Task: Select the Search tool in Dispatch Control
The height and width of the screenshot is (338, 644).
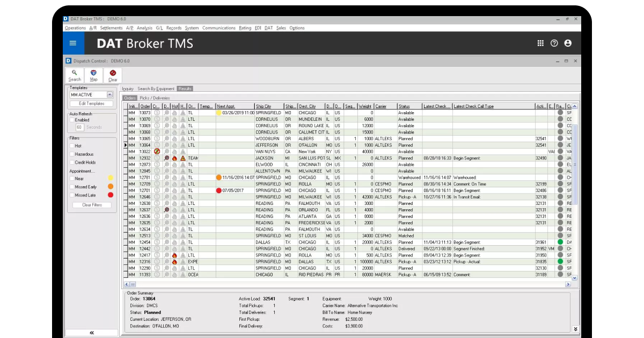Action: tap(75, 75)
